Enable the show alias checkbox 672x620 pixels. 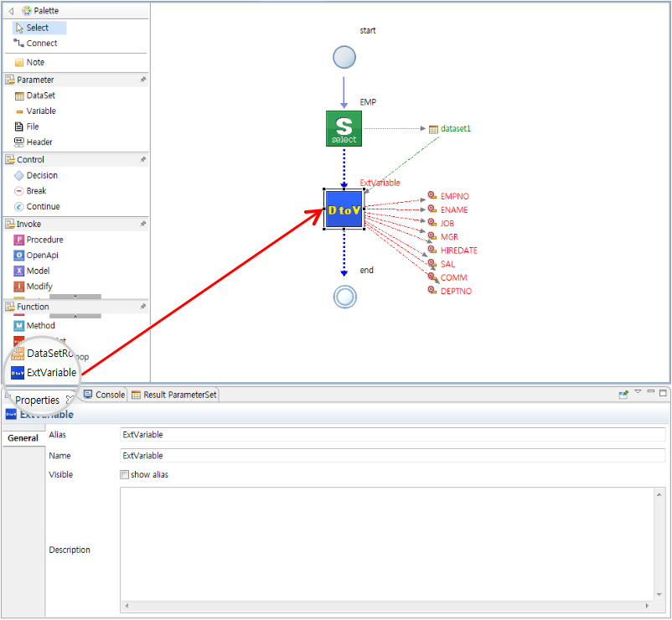click(125, 474)
